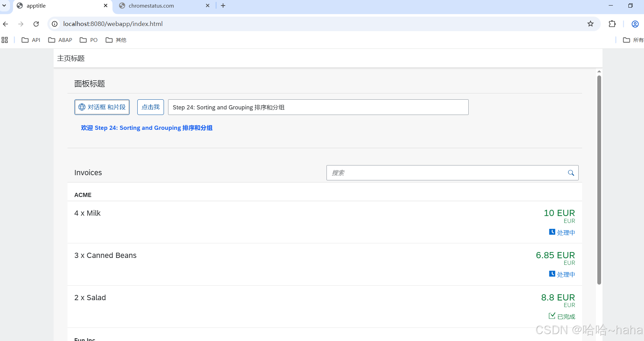Click the back navigation arrow
Screen dimensions: 644x341
6,24
